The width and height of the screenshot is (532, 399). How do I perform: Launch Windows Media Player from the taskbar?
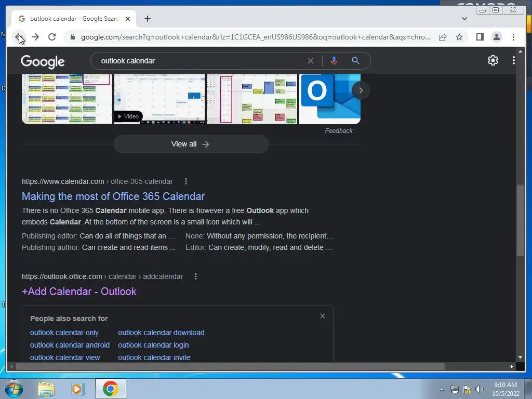(x=77, y=389)
